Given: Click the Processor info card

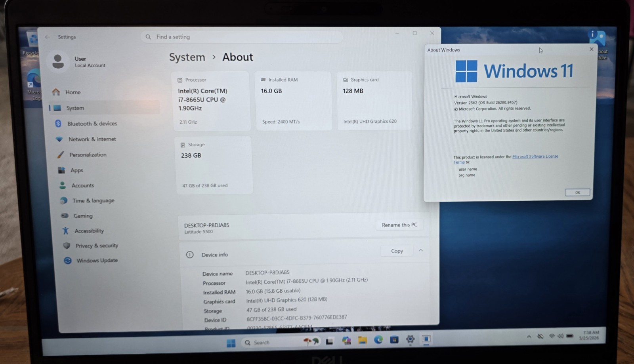Looking at the screenshot, I should tap(211, 101).
